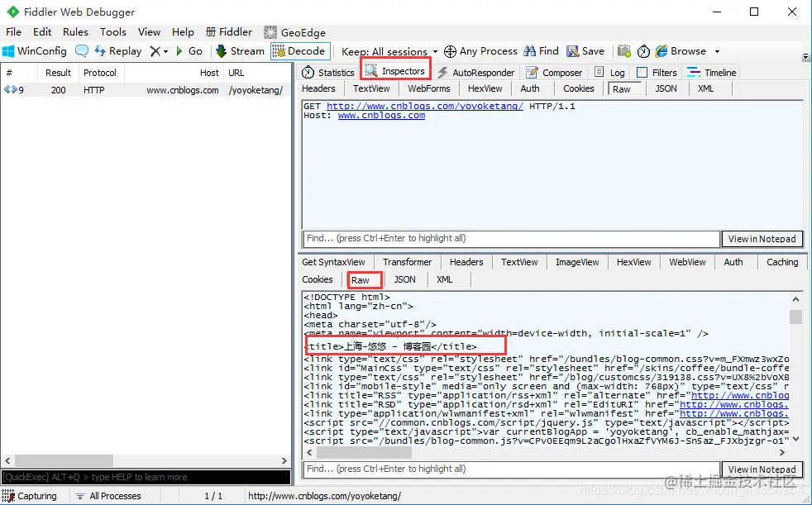812x505 pixels.
Task: Select session 9 www.cnblogs.com row
Action: [x=146, y=90]
